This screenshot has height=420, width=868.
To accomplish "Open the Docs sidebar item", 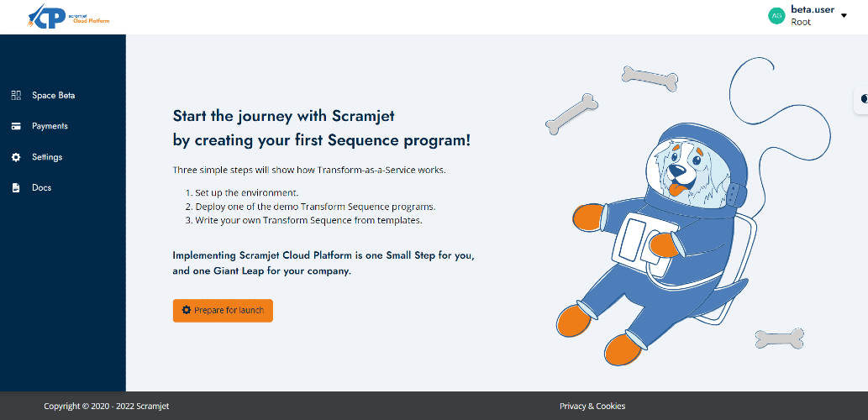I will coord(41,187).
